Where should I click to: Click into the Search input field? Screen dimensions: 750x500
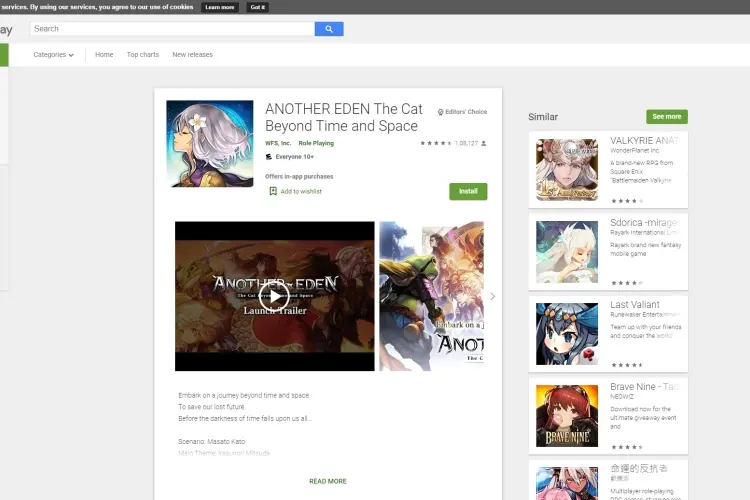[172, 29]
